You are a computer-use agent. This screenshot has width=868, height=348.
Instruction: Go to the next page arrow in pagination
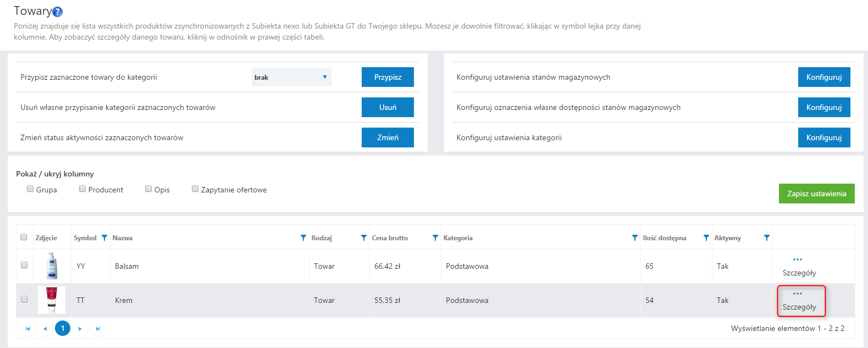tap(80, 329)
